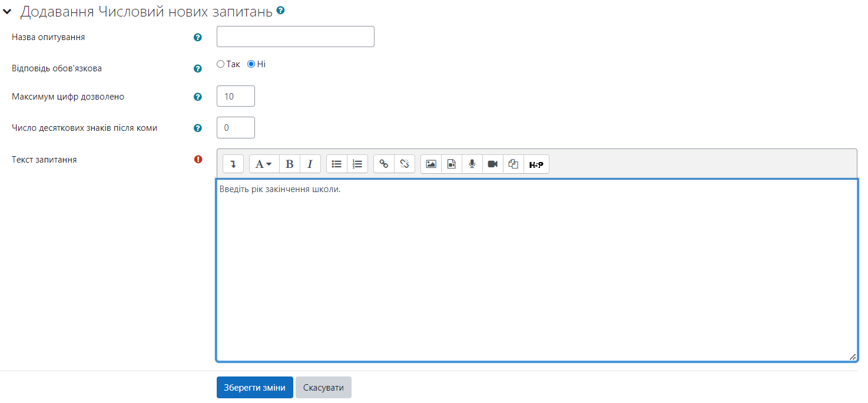
Task: Insert an image in the editor
Action: [x=431, y=164]
